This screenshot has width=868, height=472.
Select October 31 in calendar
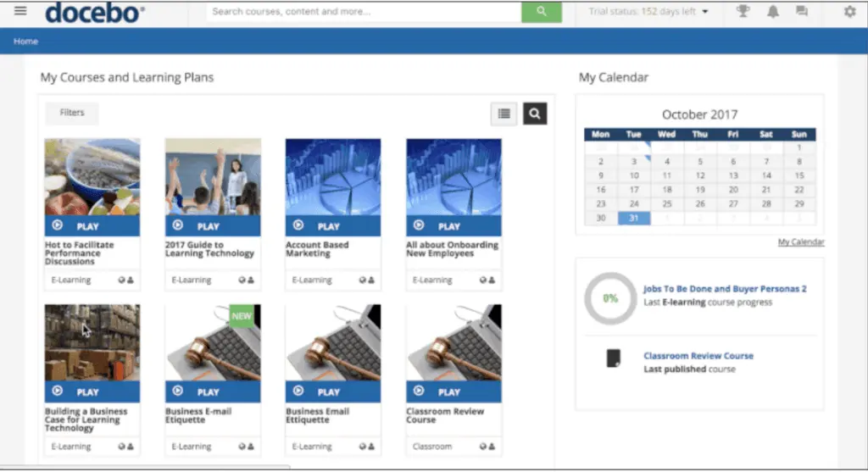coord(634,218)
